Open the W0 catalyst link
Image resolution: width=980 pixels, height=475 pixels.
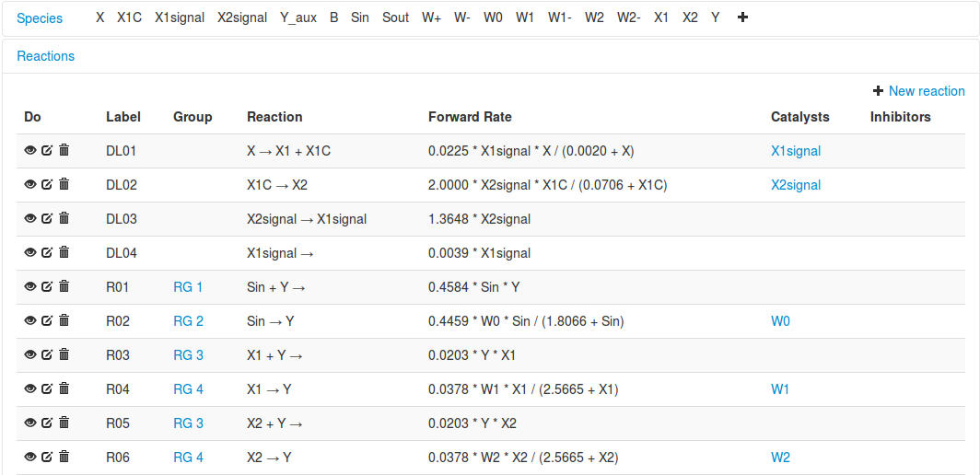coord(780,321)
